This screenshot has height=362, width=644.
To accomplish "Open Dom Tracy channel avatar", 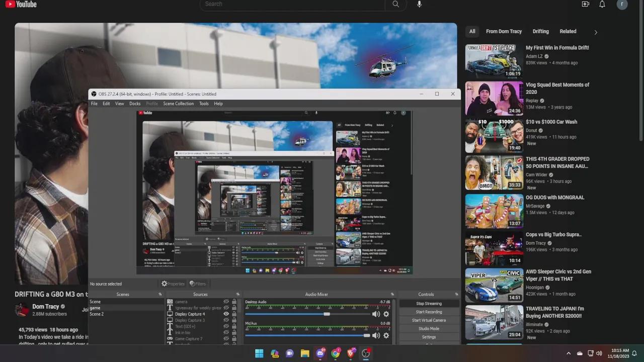I will 22,310.
